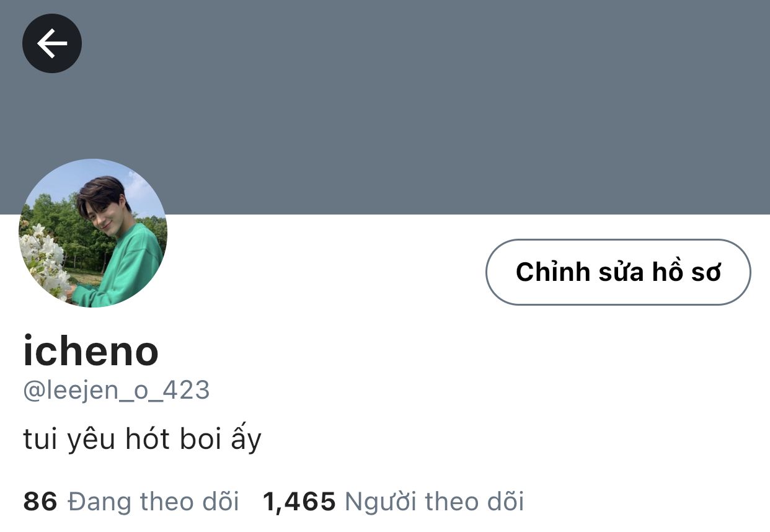Image resolution: width=770 pixels, height=532 pixels.
Task: Click the word hót in the bio
Action: coord(148,439)
